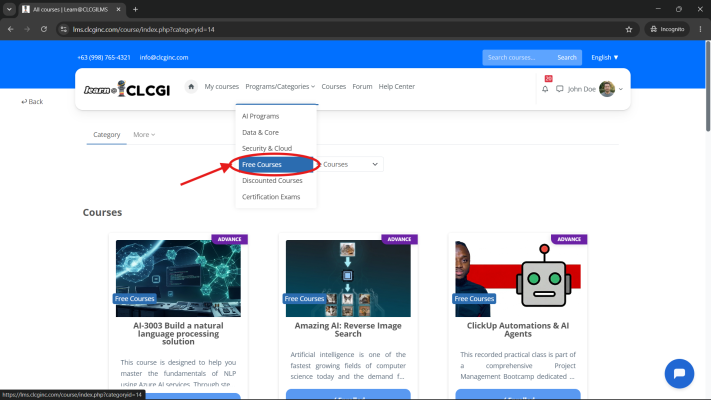
Task: Click the page vertical scrollbar
Action: click(707, 86)
